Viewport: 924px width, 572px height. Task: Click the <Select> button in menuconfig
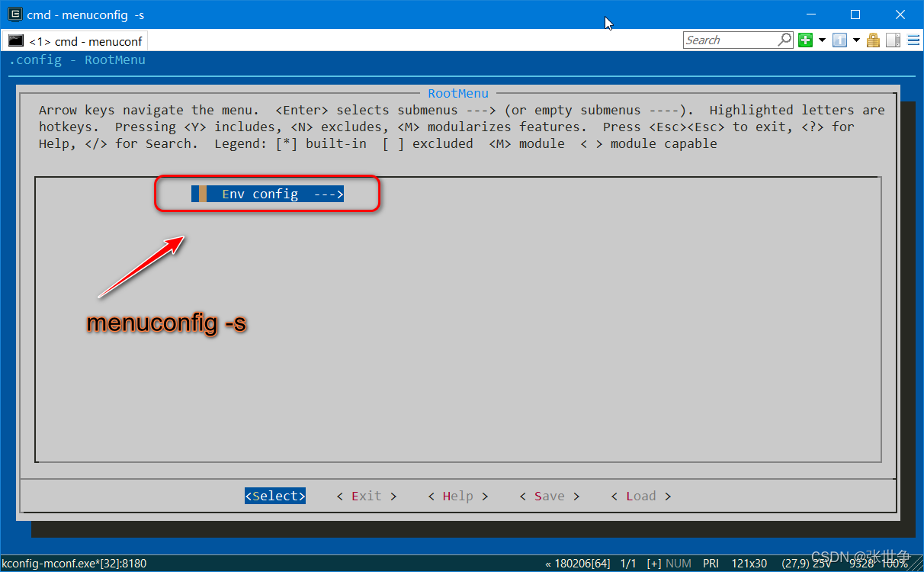pos(274,495)
